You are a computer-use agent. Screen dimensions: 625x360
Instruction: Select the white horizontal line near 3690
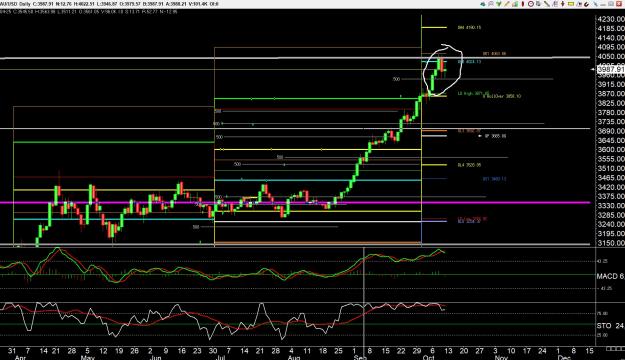click(x=295, y=128)
